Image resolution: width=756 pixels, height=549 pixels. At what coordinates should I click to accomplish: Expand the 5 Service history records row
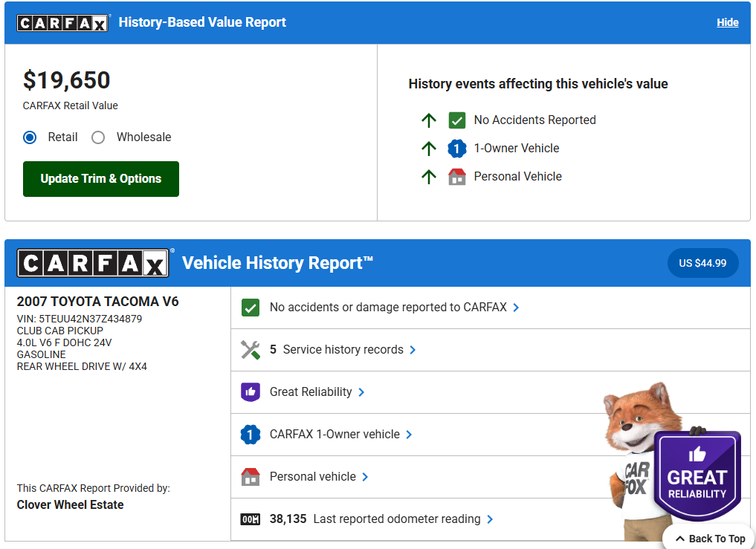343,350
